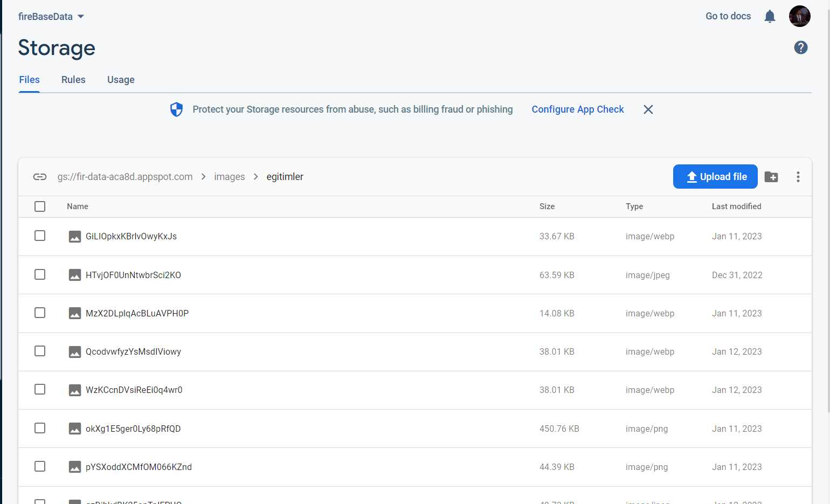The height and width of the screenshot is (504, 830).
Task: Open file WzKCcnDVsiReEi0q4wr0
Action: click(134, 390)
